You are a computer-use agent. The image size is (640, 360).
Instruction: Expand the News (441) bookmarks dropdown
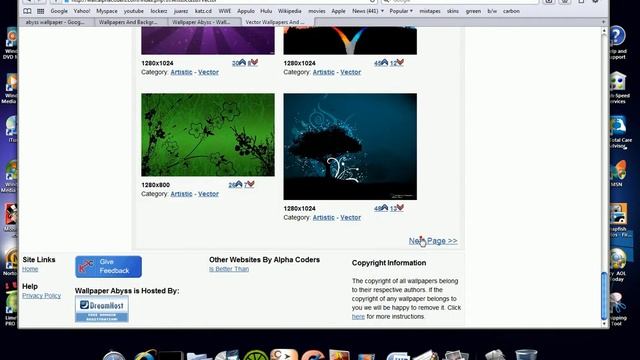(x=368, y=11)
